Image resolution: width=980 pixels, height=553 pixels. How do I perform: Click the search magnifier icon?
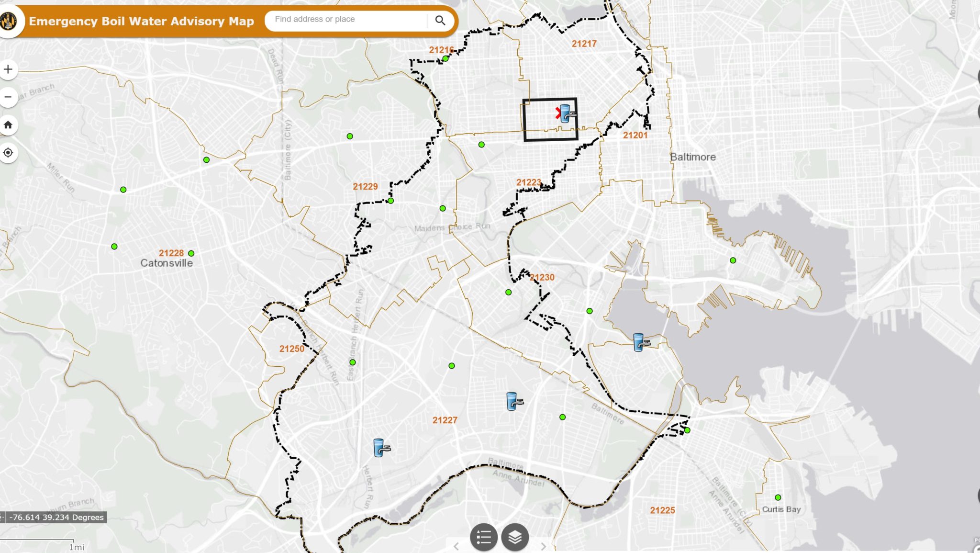[440, 20]
